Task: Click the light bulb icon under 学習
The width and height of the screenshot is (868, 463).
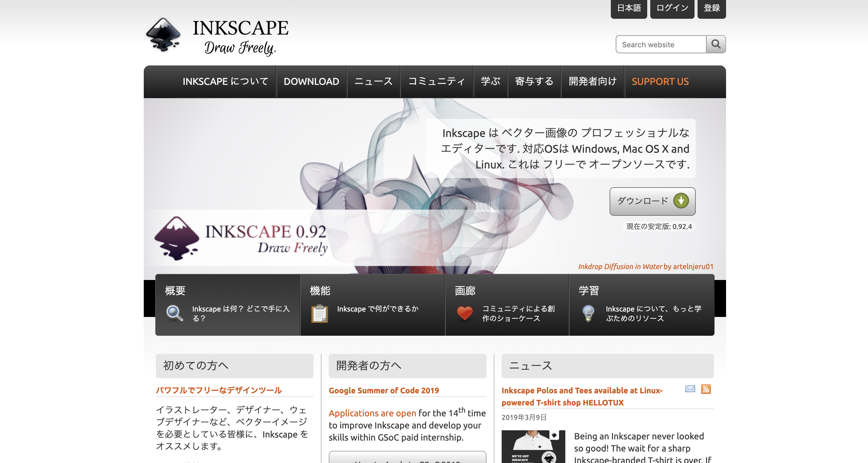Action: [x=588, y=313]
